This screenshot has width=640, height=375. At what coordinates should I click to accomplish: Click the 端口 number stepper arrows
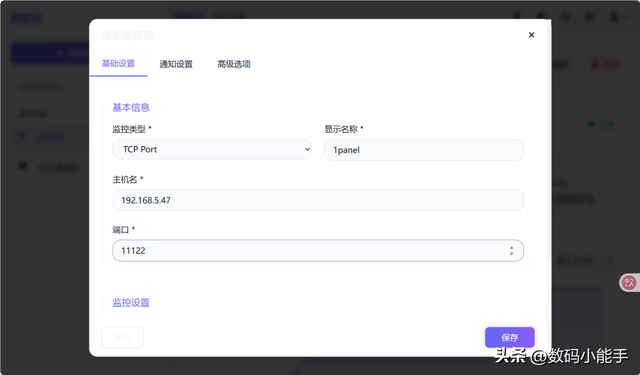(x=511, y=251)
